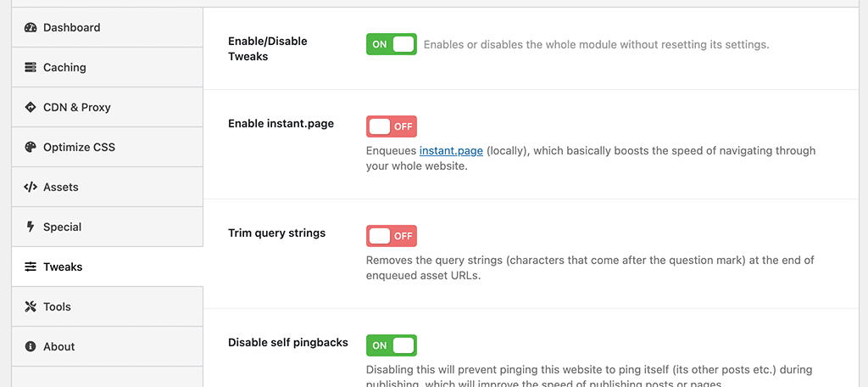Click the CDN & Proxy diamond icon
This screenshot has width=868, height=387.
click(31, 107)
